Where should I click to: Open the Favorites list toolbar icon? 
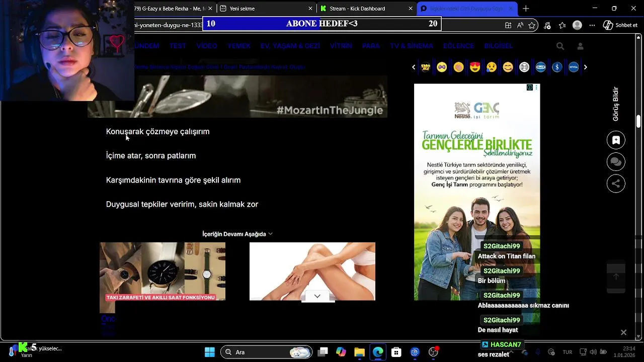tap(562, 25)
